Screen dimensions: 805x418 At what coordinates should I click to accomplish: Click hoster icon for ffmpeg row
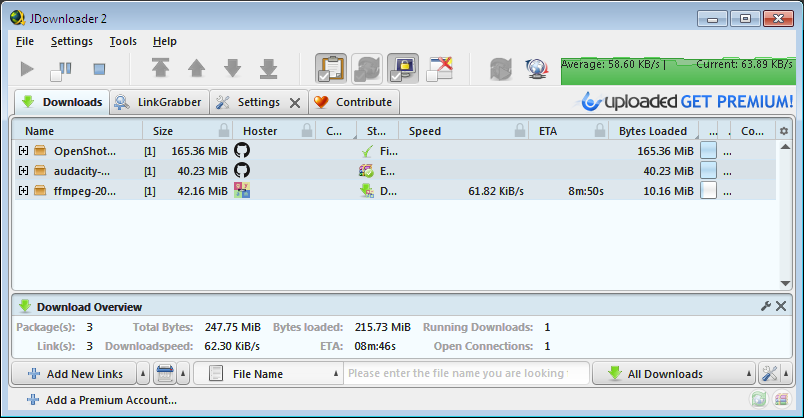pos(242,191)
